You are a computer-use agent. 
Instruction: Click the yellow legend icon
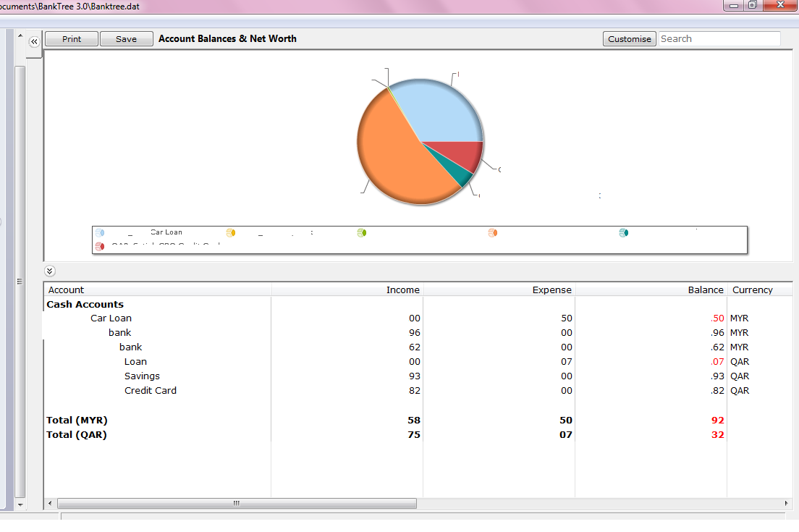[231, 232]
